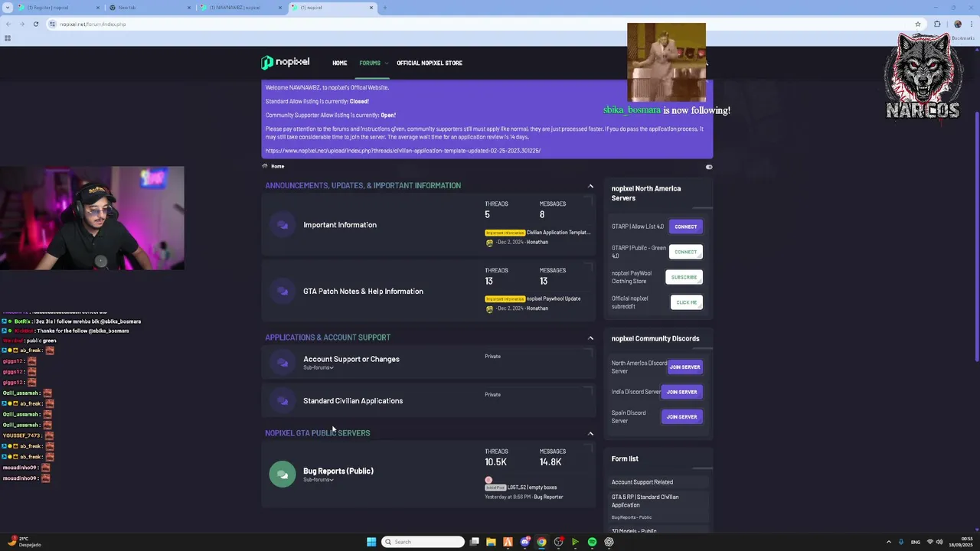Click the page vertical scrollbar thumb
Screen dimensions: 980x551
point(977,237)
